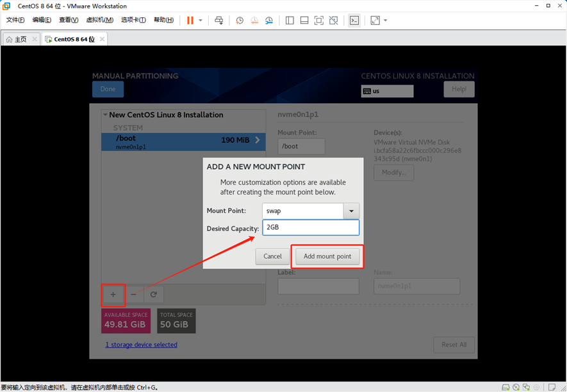Open the 选项卡(T) menu
The height and width of the screenshot is (392, 567).
click(x=133, y=20)
